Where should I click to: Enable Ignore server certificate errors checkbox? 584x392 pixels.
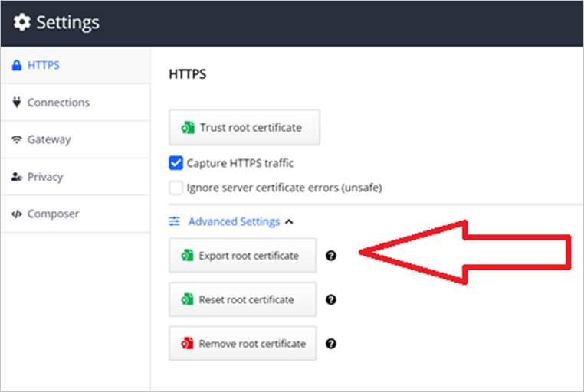176,188
